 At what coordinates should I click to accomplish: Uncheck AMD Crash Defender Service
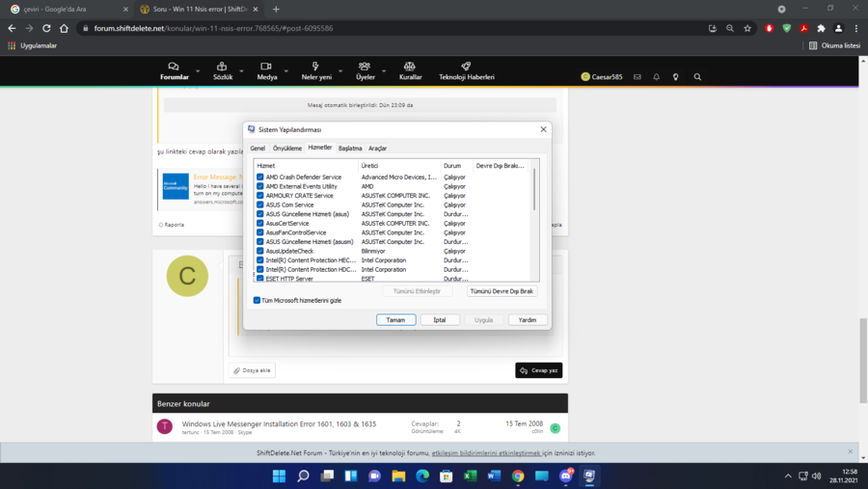(259, 177)
